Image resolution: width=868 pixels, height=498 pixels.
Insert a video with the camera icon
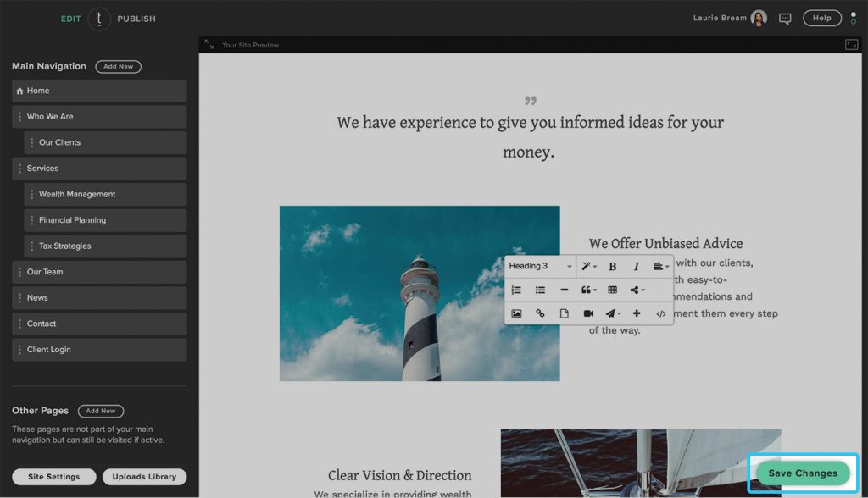pyautogui.click(x=588, y=313)
